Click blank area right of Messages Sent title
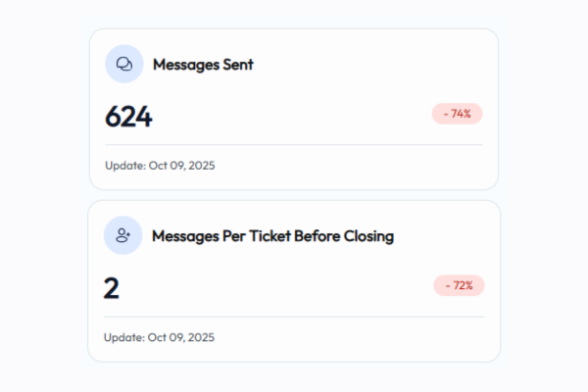588x392 pixels. click(372, 65)
